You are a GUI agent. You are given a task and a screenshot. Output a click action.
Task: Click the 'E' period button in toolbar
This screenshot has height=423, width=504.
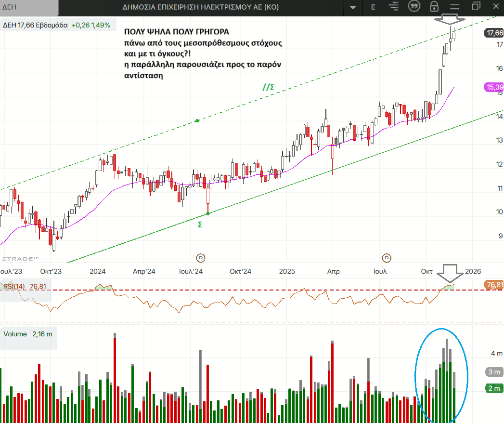[373, 7]
